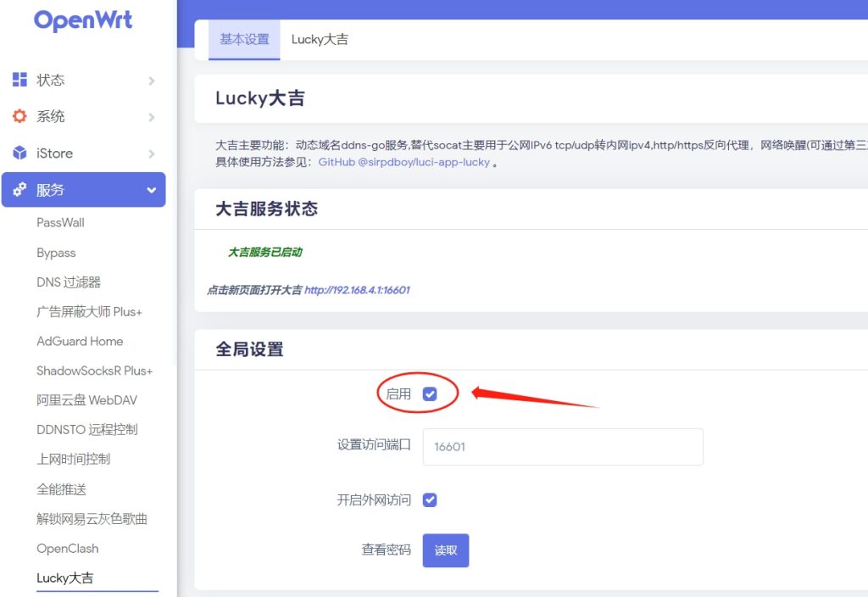Open 全能推送 service page
The image size is (868, 597).
(x=61, y=489)
